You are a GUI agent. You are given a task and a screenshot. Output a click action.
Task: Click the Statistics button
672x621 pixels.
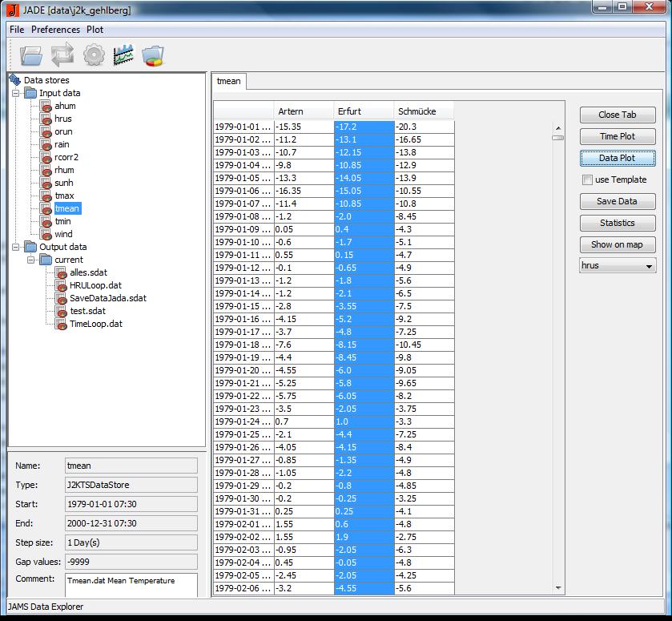[x=617, y=223]
